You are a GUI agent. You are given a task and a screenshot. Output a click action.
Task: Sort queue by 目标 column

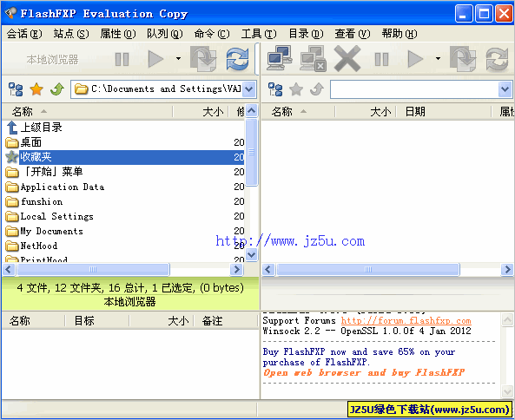97,320
